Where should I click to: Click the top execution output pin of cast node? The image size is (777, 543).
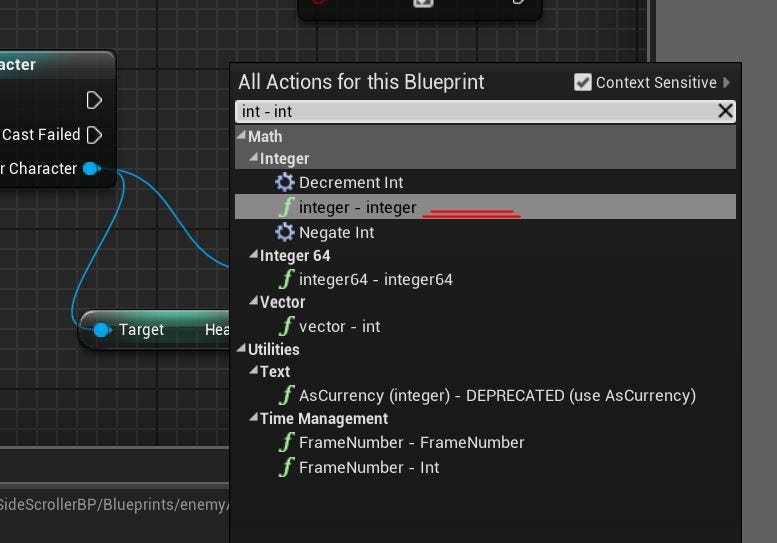[x=94, y=100]
